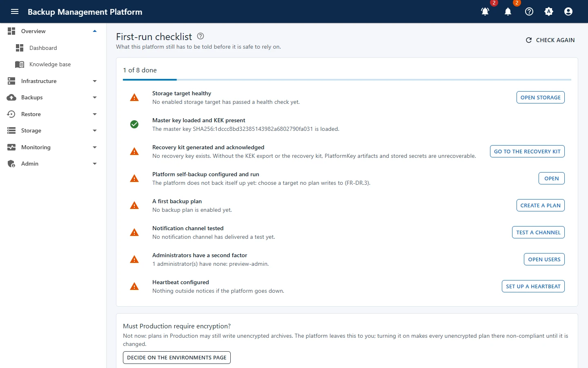Click the TEST A CHANNEL button
This screenshot has width=588, height=368.
(538, 232)
